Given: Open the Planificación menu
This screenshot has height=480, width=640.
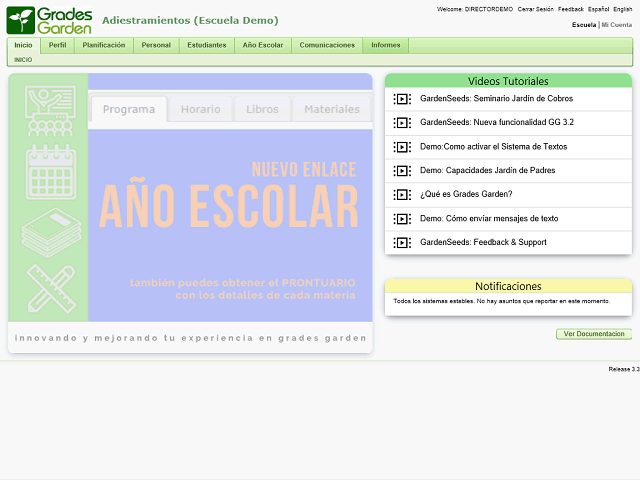Looking at the screenshot, I should tap(104, 45).
